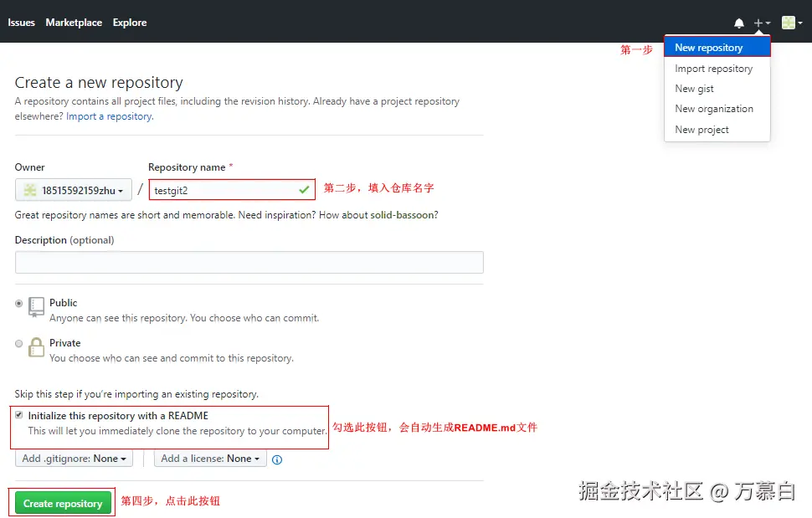Open Marketplace in the top navigation

(x=74, y=23)
